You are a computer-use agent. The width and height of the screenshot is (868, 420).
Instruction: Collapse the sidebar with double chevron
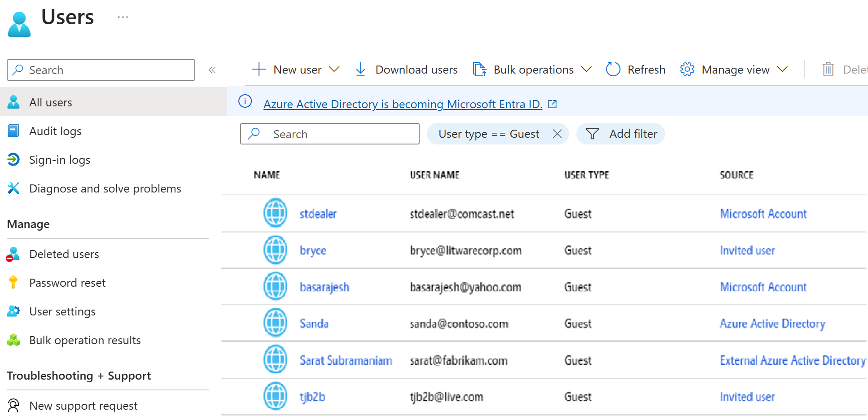pyautogui.click(x=212, y=70)
